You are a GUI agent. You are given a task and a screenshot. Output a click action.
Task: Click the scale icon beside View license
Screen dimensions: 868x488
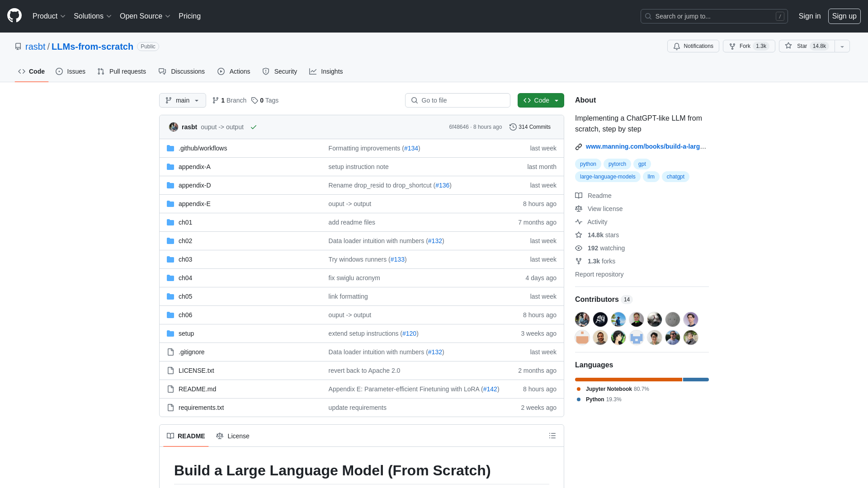[579, 209]
